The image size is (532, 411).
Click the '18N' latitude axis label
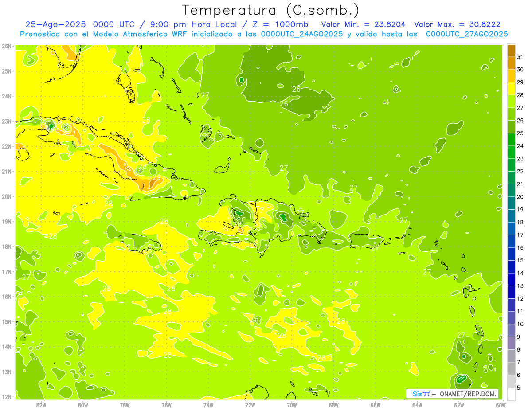(7, 247)
